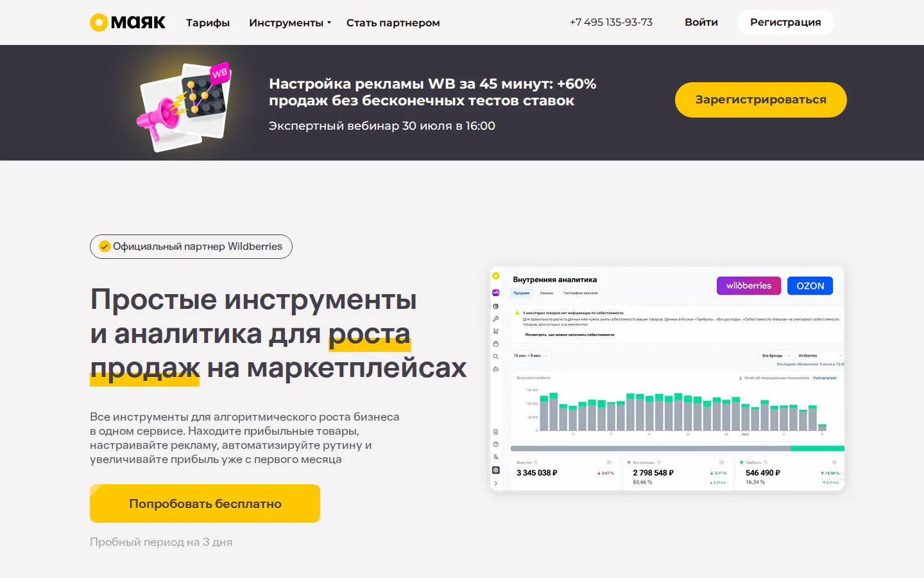Open the shopping cart icon in sidebar
The width and height of the screenshot is (924, 578).
click(x=495, y=331)
